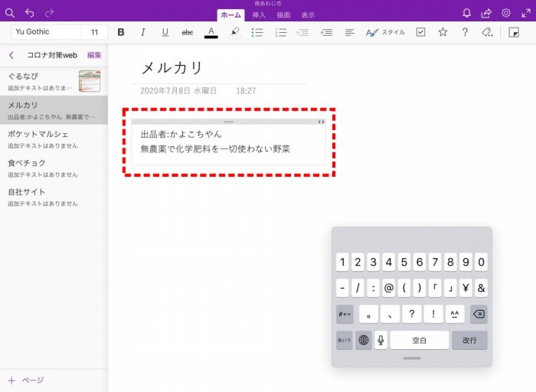Image resolution: width=536 pixels, height=392 pixels.
Task: Tap the 改行 return key
Action: pyautogui.click(x=469, y=340)
